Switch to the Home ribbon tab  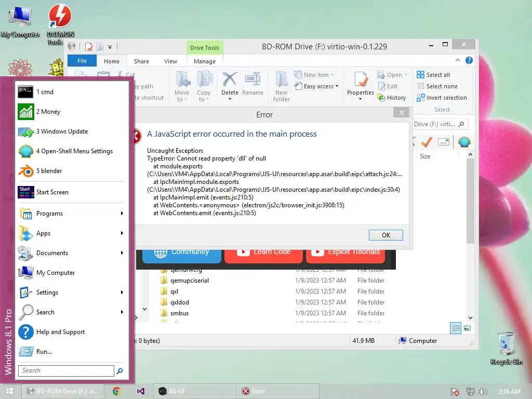coord(112,61)
